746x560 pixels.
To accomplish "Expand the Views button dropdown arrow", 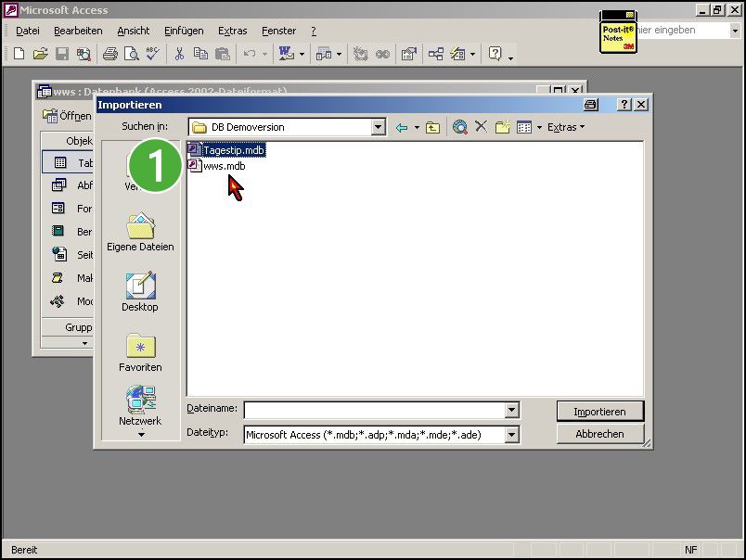I will [x=539, y=127].
